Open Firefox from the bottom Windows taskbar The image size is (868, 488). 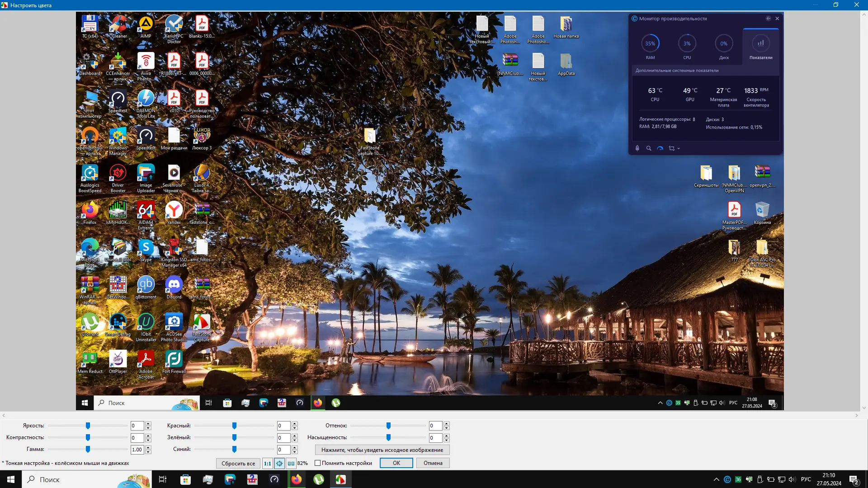(x=297, y=479)
